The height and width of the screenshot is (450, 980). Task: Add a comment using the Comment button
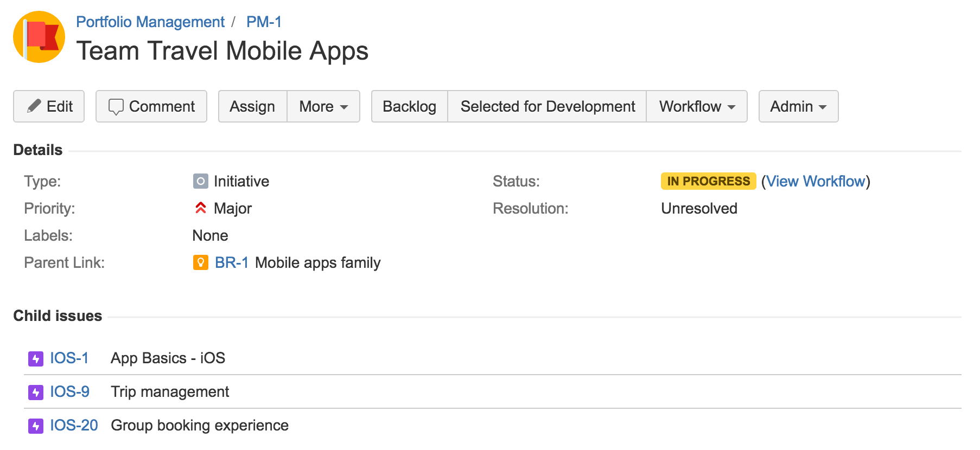coord(151,106)
